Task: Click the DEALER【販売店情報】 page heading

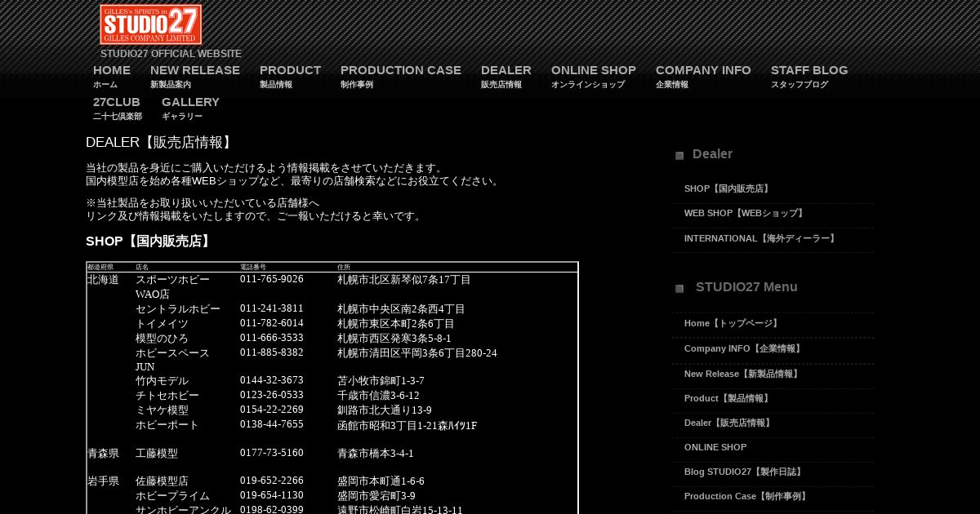Action: point(161,143)
